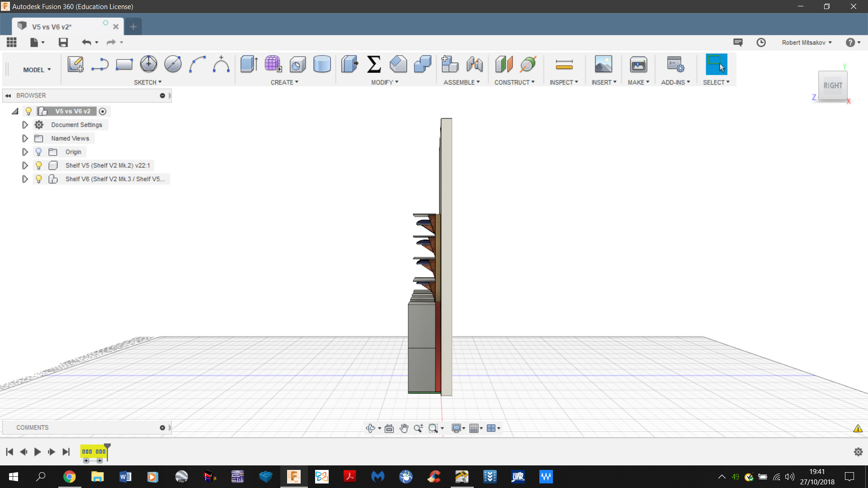Open the Viewports layout dropdown
Screen dimensions: 868x488
[x=493, y=428]
